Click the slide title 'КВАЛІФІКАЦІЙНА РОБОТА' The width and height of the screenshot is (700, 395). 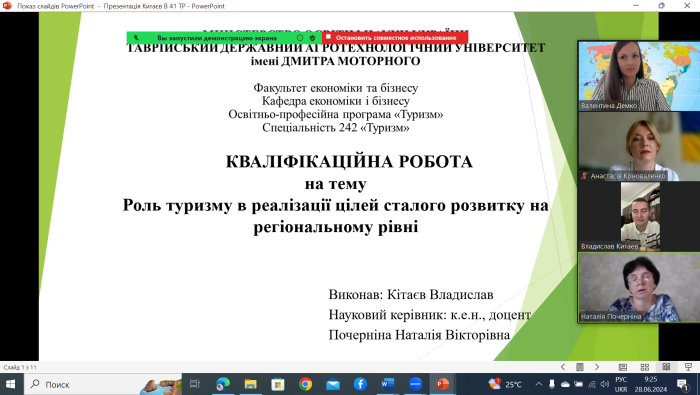click(x=349, y=162)
